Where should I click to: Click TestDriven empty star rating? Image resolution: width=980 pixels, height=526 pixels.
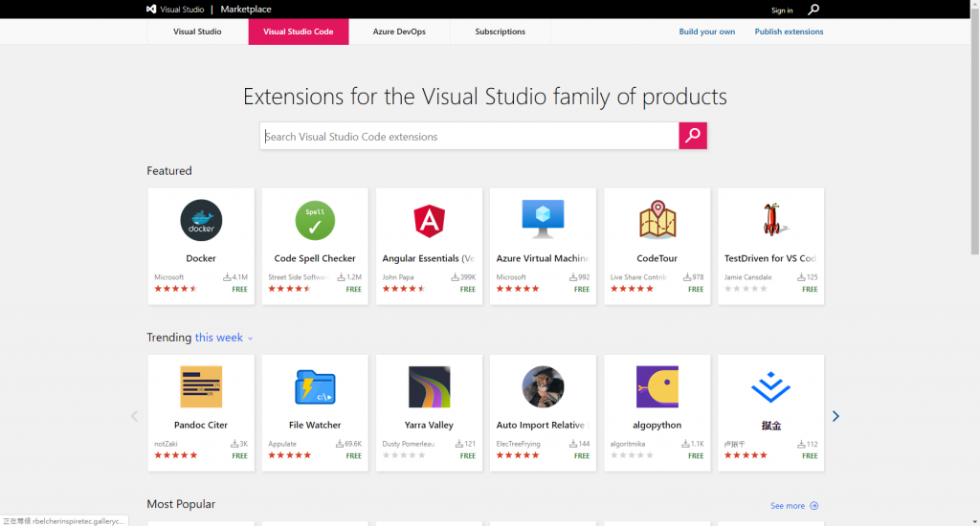point(746,289)
